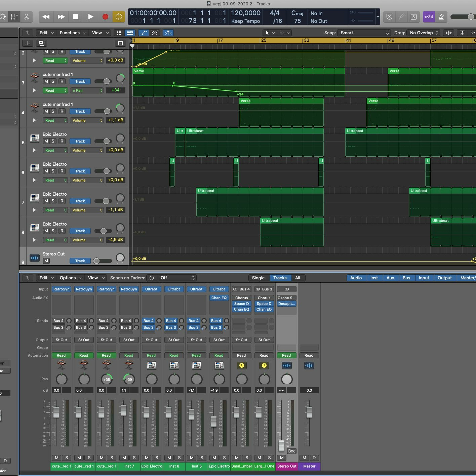The width and height of the screenshot is (476, 476).
Task: Click the add new track plus button
Action: (28, 43)
